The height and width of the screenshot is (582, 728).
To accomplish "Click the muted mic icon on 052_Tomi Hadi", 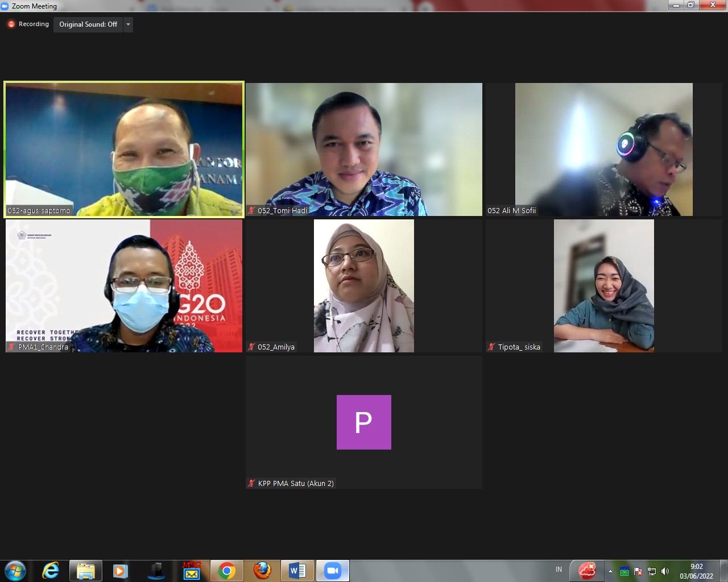I will pos(251,211).
